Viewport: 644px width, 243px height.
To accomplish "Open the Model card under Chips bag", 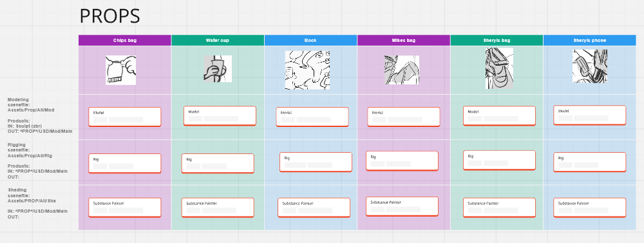I will (125, 117).
